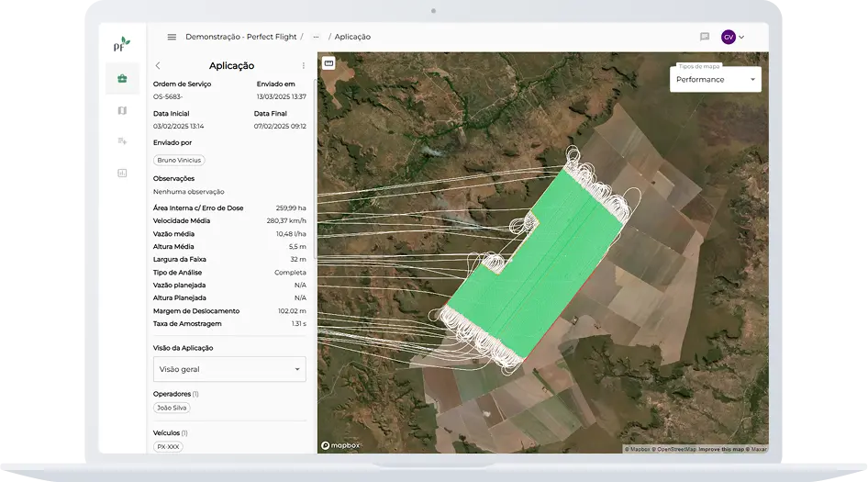Viewport: 868px width, 482px height.
Task: Click the Altura Média 5,5 m value
Action: tap(297, 247)
